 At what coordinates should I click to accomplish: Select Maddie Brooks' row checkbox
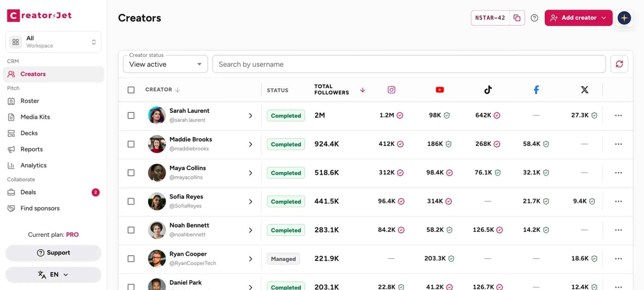[x=131, y=144]
